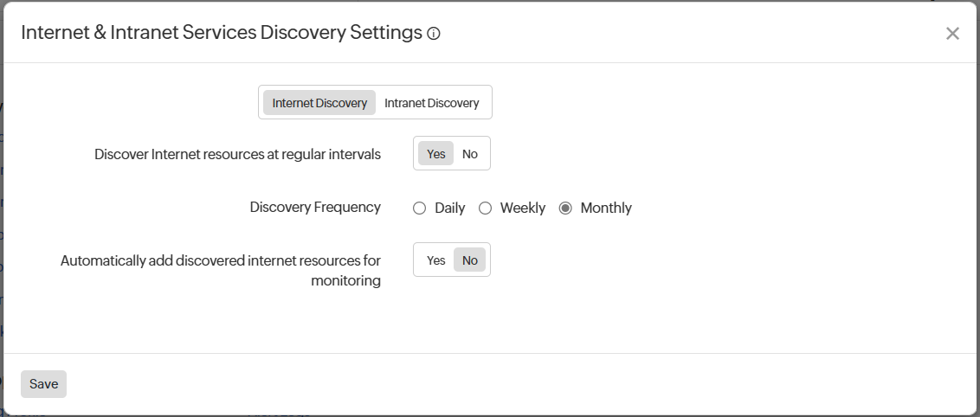Click the Monthly frequency text label
The image size is (980, 417).
[x=606, y=208]
